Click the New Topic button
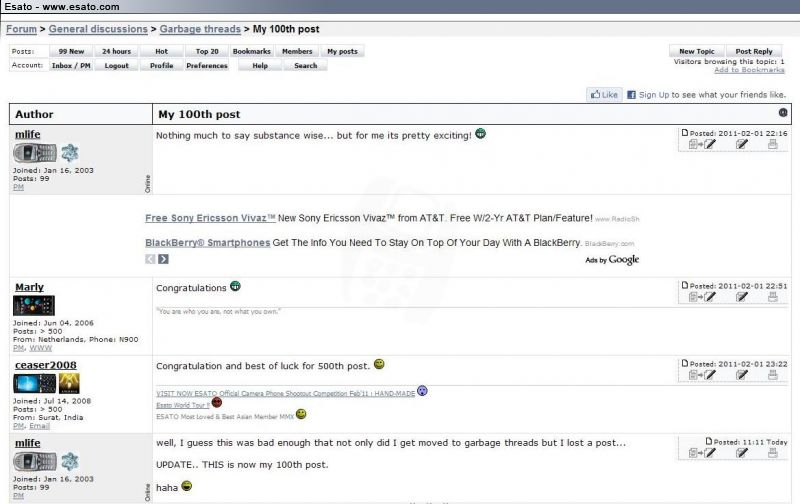 (696, 52)
